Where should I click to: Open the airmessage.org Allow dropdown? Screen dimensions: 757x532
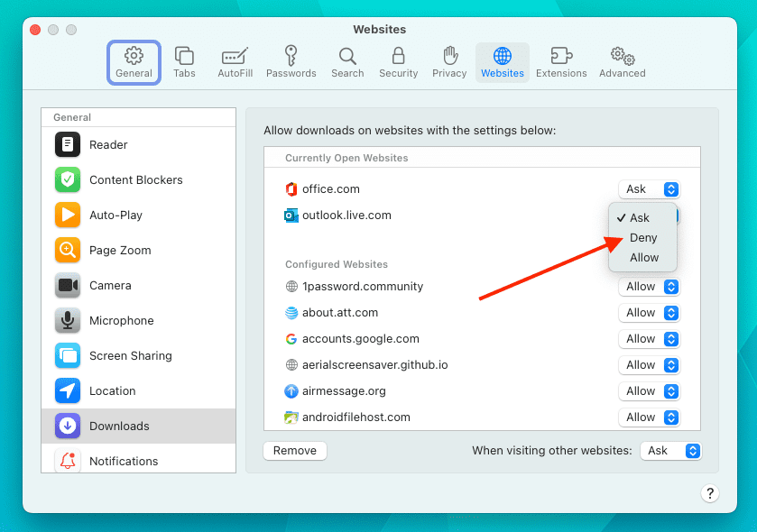point(649,391)
